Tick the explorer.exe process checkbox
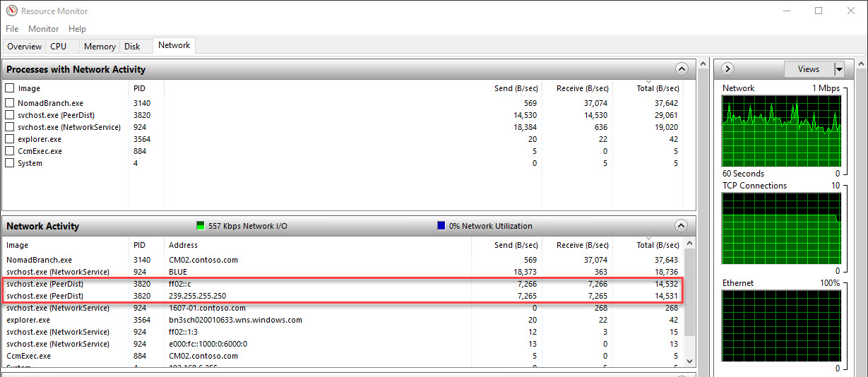The width and height of the screenshot is (868, 377). pos(10,139)
